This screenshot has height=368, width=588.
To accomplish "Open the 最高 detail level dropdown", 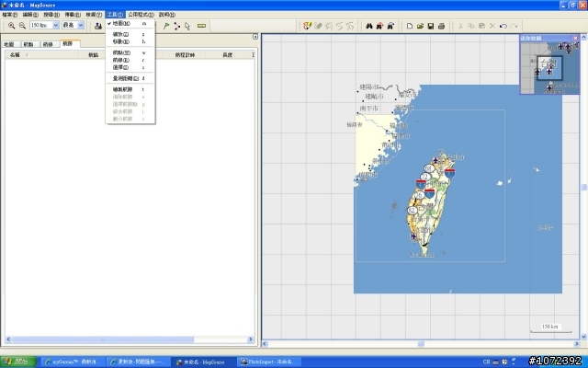I will click(81, 25).
